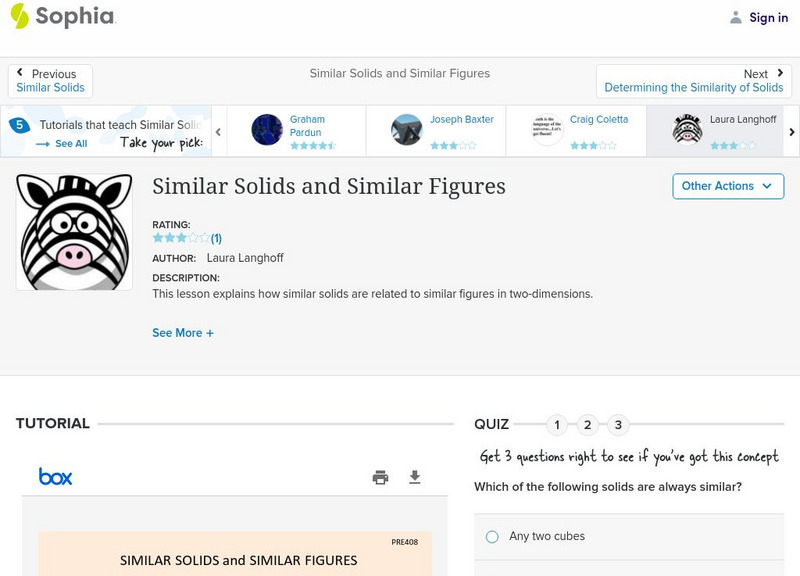Click the star rating under the title
Image resolution: width=800 pixels, height=576 pixels.
[181, 239]
